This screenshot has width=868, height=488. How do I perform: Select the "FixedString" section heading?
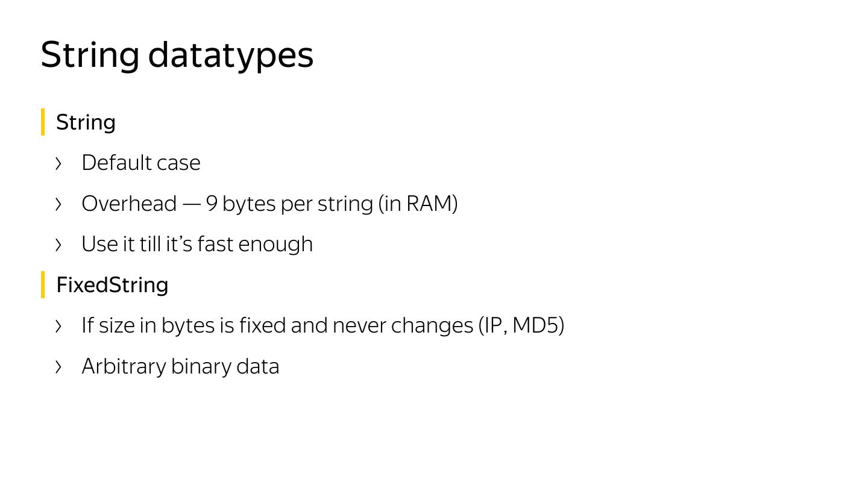point(112,284)
